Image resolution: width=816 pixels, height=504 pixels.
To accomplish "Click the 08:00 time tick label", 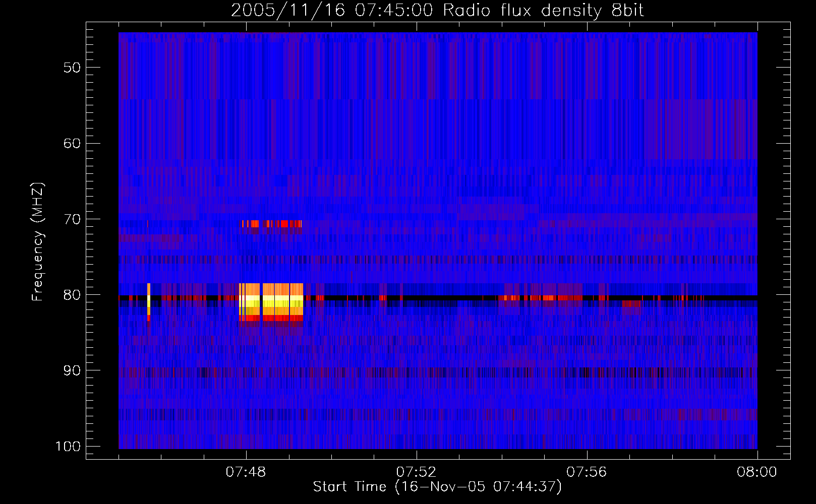I will pyautogui.click(x=757, y=472).
